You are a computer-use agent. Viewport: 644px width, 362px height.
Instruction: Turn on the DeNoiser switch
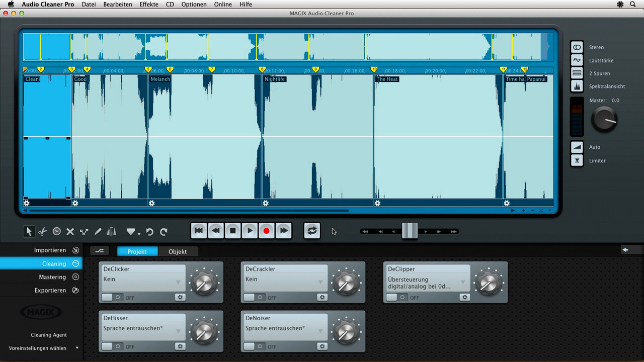(255, 346)
